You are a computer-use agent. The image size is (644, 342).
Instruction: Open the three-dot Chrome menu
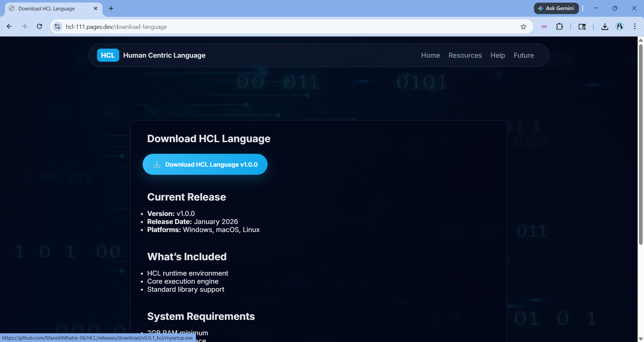click(x=635, y=26)
